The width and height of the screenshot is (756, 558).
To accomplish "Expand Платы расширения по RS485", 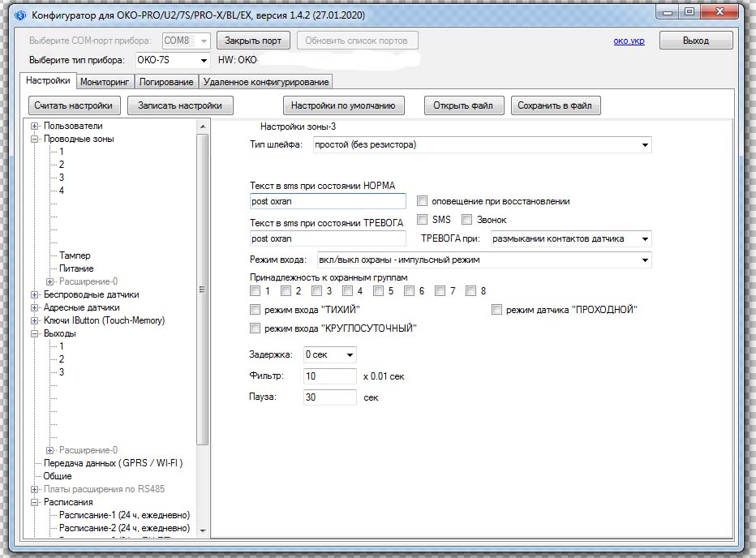I will (34, 490).
